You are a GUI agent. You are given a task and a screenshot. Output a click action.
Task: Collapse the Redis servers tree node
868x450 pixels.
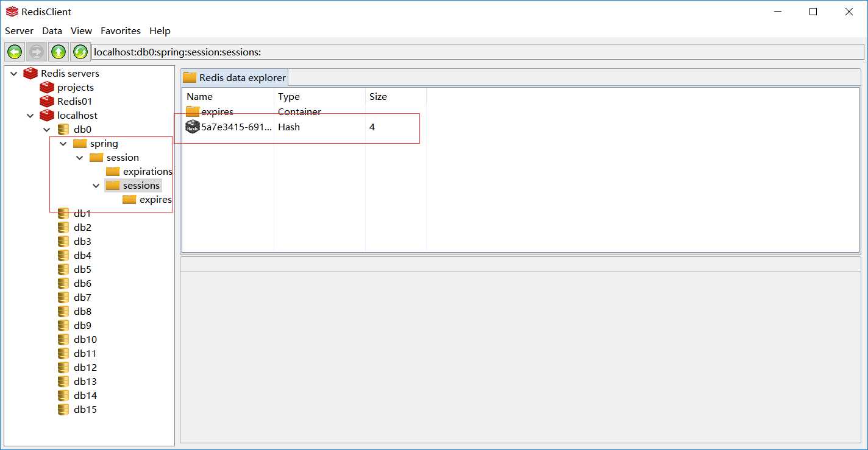[x=14, y=73]
